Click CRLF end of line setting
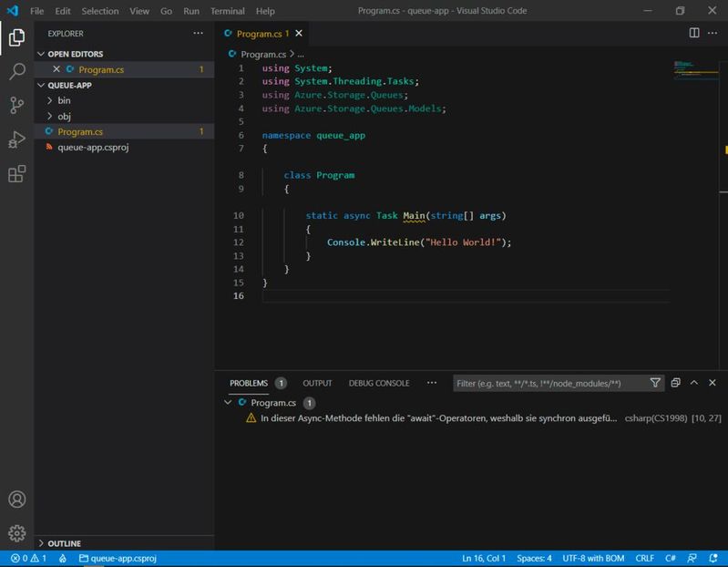Image resolution: width=728 pixels, height=567 pixels. pos(644,558)
